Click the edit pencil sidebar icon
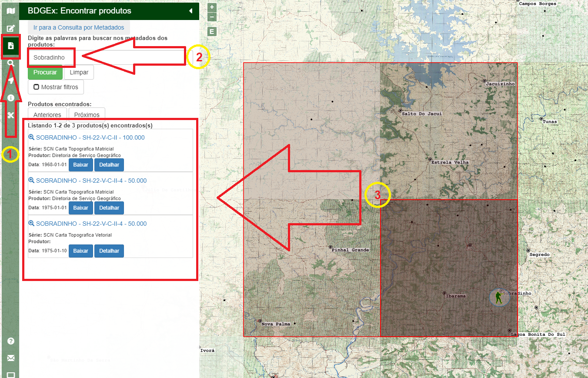Image resolution: width=588 pixels, height=378 pixels. [11, 28]
